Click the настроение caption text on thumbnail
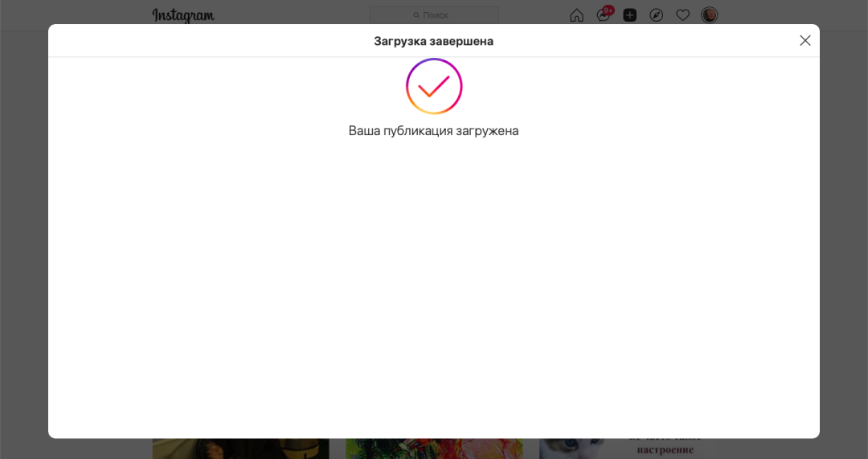The image size is (868, 459). point(665,449)
